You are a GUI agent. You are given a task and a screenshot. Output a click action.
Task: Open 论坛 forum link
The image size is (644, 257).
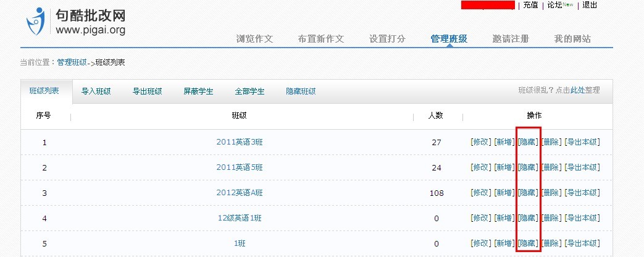[x=554, y=6]
